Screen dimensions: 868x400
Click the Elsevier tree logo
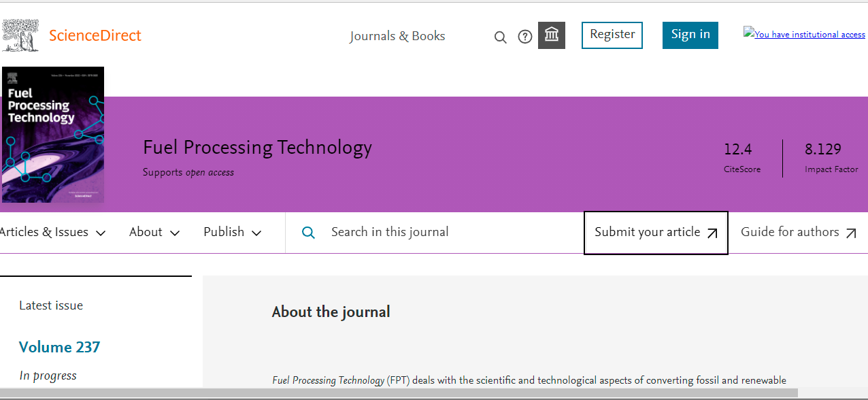(x=20, y=35)
